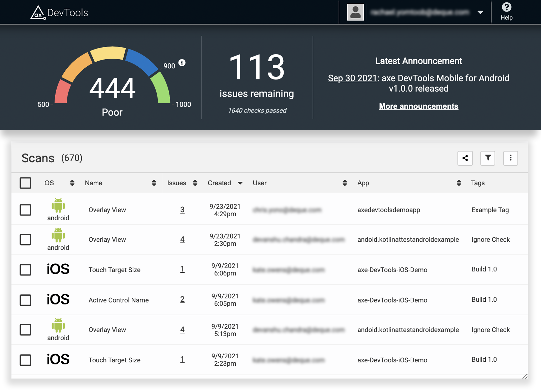
Task: Click the info icon beside 900
Action: pyautogui.click(x=182, y=63)
